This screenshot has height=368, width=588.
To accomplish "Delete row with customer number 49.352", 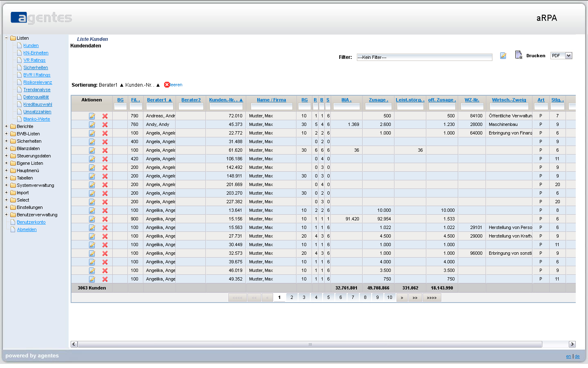I will click(105, 279).
